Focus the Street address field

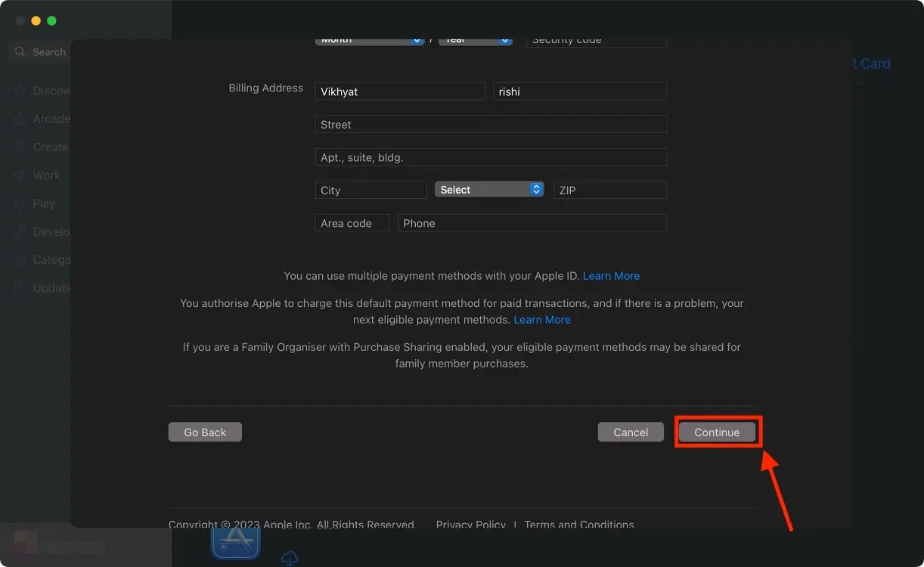pos(491,125)
